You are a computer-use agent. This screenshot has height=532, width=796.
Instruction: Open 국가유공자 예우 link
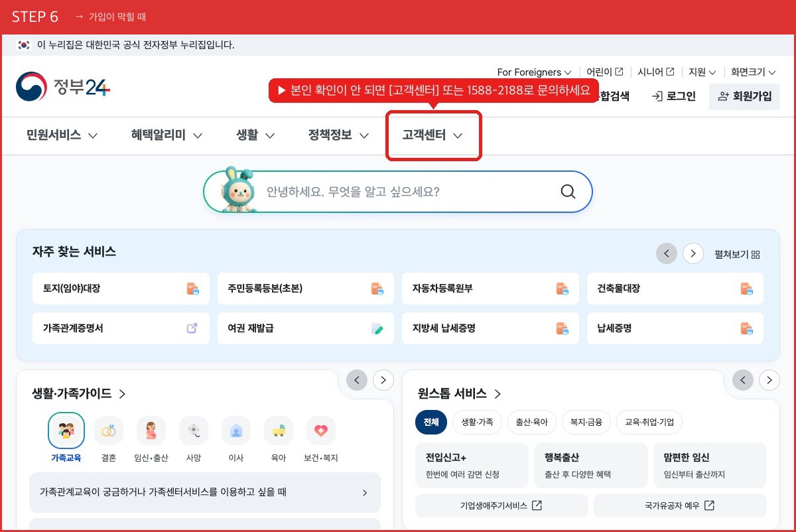pos(680,505)
